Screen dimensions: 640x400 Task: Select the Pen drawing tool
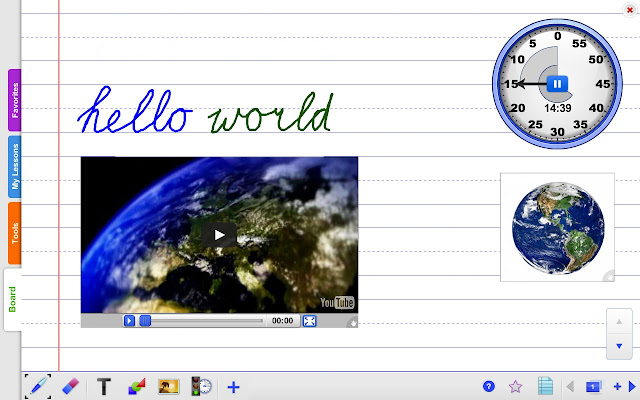click(x=38, y=386)
